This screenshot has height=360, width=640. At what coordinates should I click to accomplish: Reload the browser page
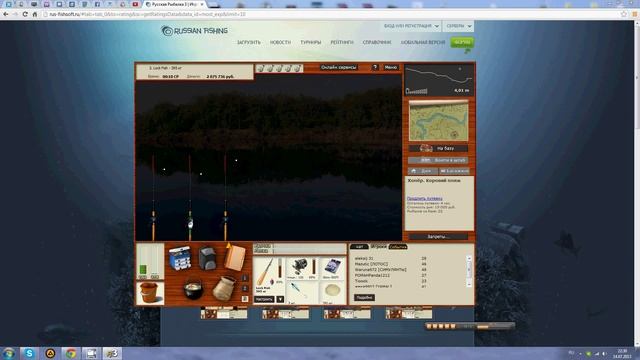[x=25, y=14]
